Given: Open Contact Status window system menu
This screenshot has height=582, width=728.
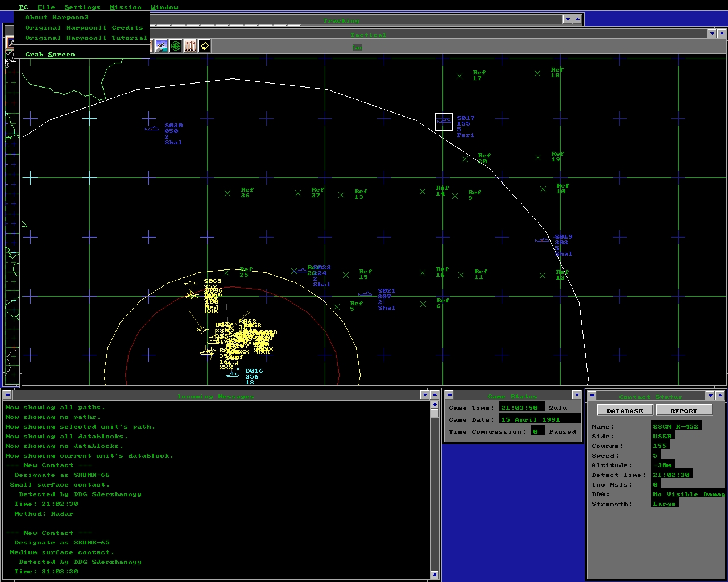Looking at the screenshot, I should 592,395.
